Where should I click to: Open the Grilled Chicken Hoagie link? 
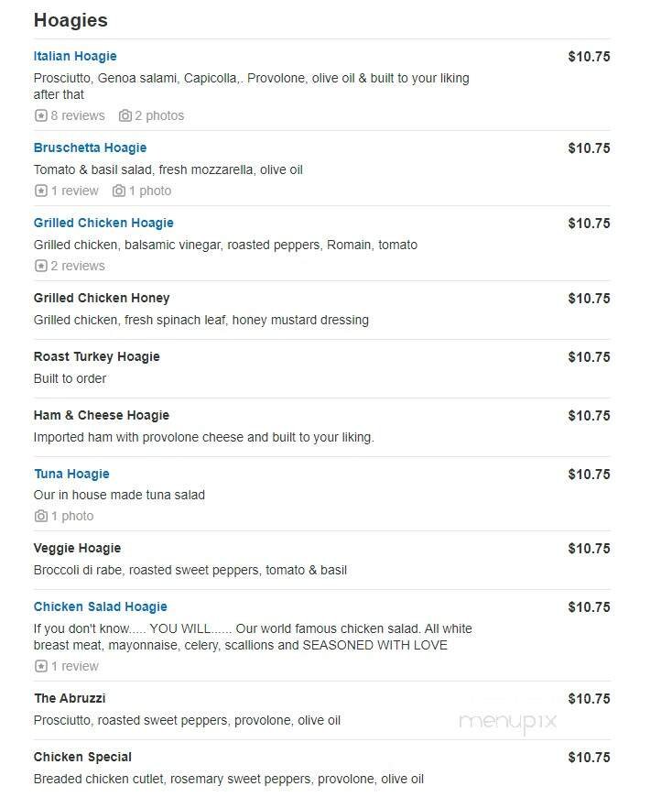click(x=103, y=223)
